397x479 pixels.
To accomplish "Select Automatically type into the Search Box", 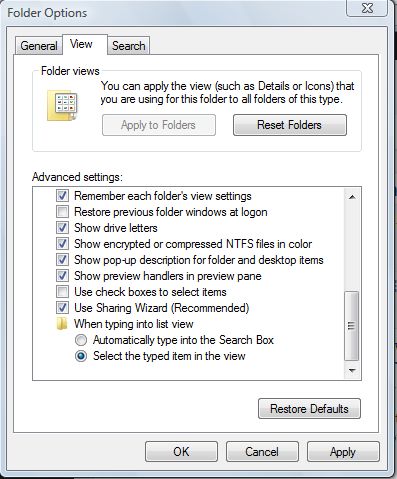I will coord(81,340).
